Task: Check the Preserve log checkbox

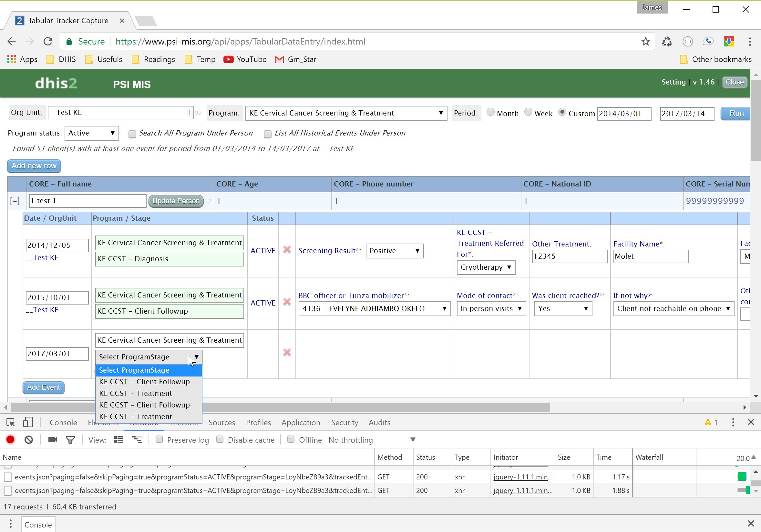Action: (159, 440)
